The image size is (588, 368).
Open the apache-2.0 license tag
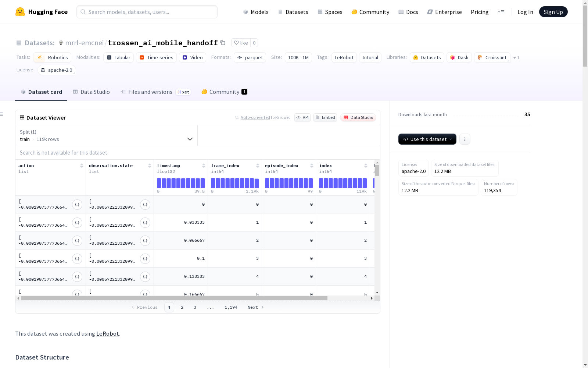57,70
